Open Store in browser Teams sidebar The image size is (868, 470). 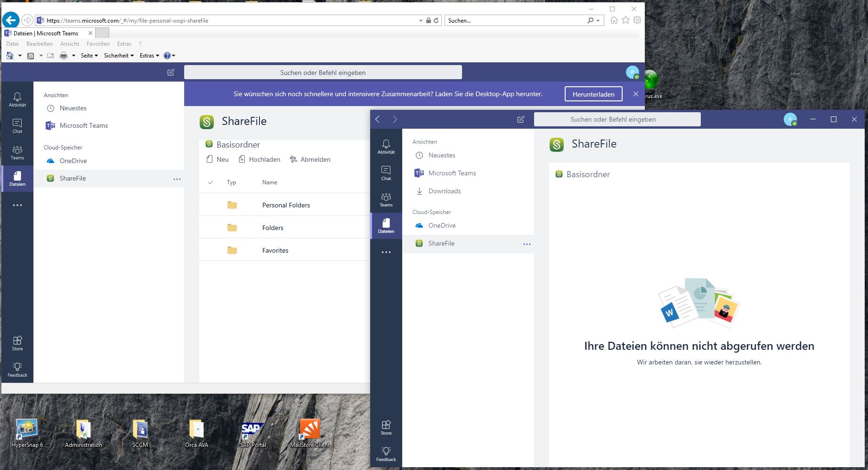pyautogui.click(x=17, y=343)
